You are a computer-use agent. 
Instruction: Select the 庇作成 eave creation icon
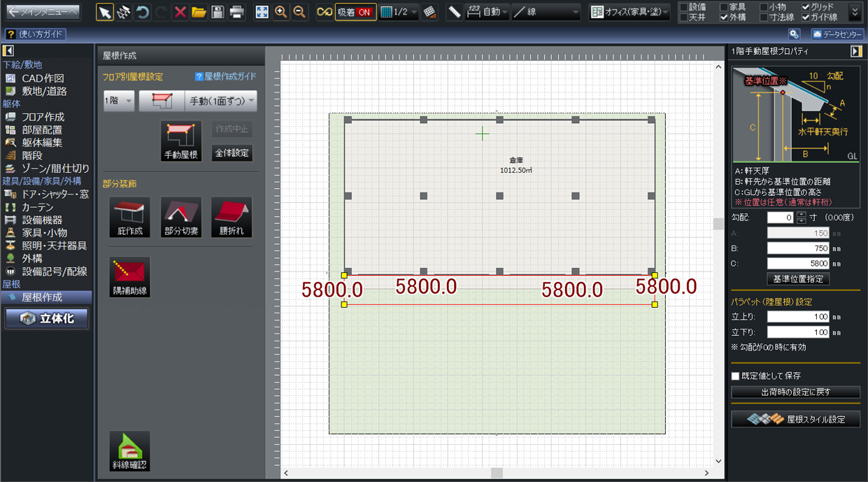tap(129, 217)
